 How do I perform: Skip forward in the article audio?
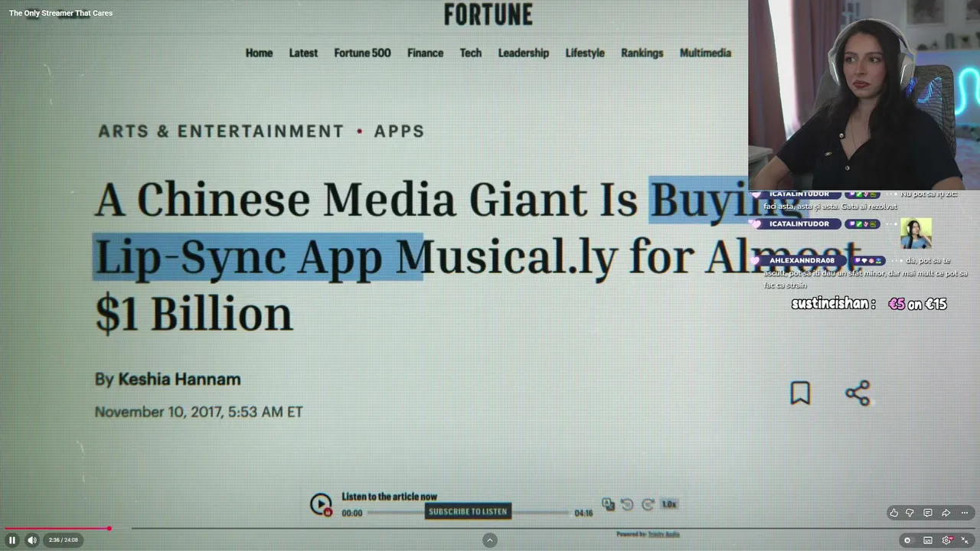pyautogui.click(x=648, y=504)
